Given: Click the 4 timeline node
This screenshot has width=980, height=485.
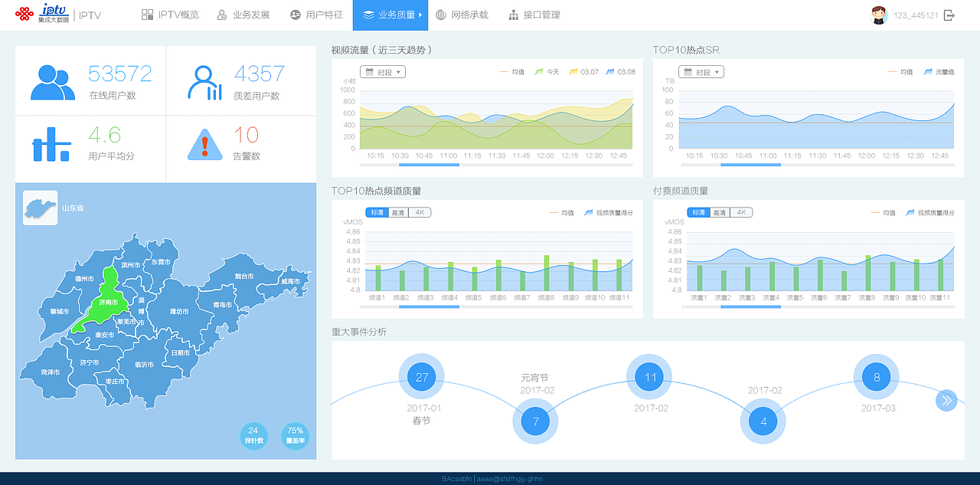Looking at the screenshot, I should coord(763,421).
